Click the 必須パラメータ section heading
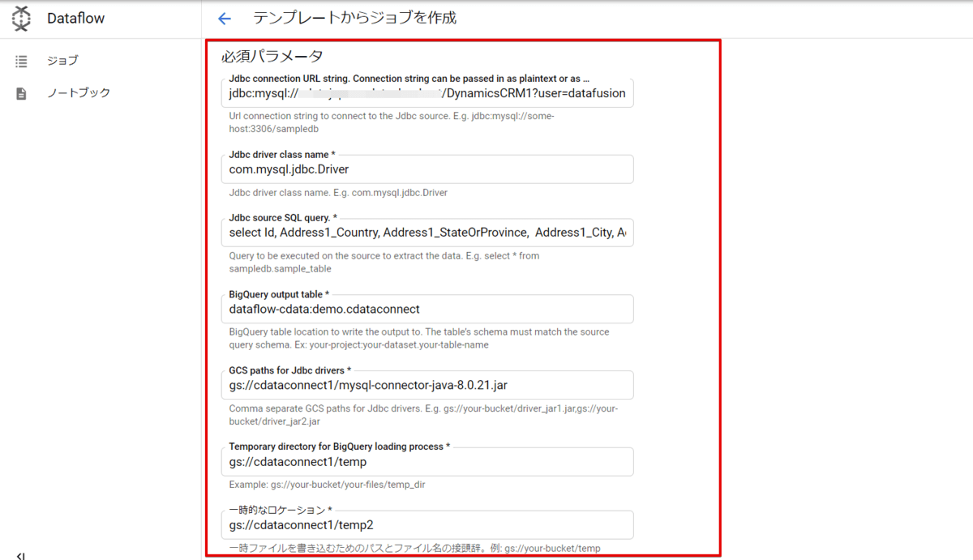Viewport: 973px width, 560px height. (x=272, y=56)
